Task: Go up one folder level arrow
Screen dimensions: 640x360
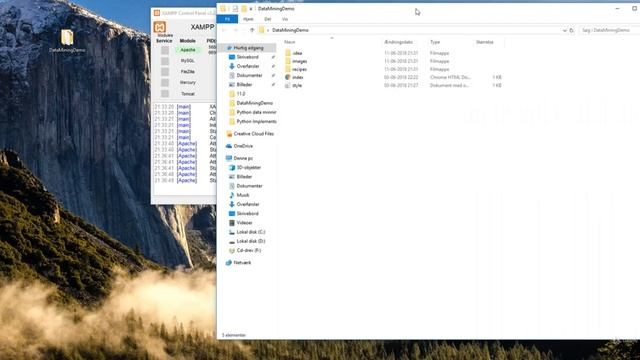Action: pos(252,30)
